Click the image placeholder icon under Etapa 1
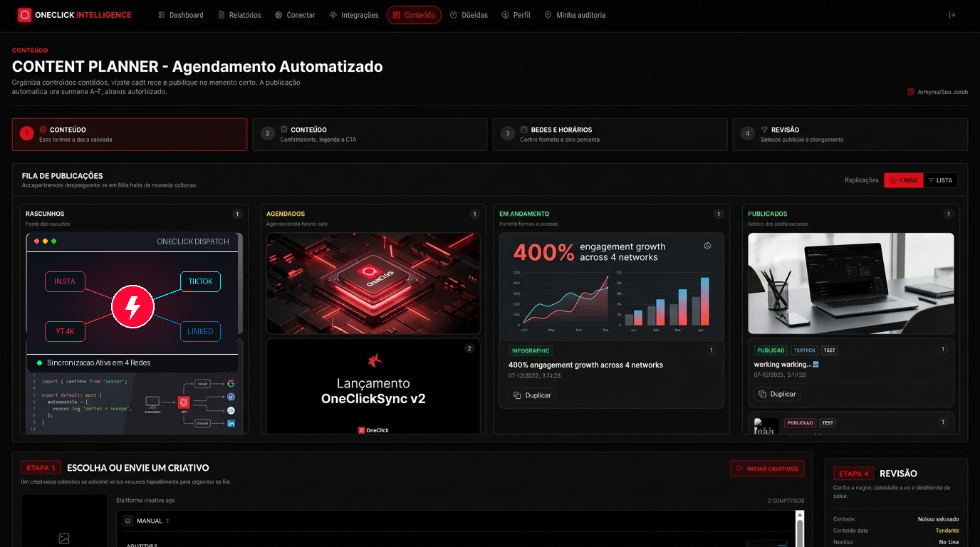Viewport: 980px width, 547px height. click(64, 538)
